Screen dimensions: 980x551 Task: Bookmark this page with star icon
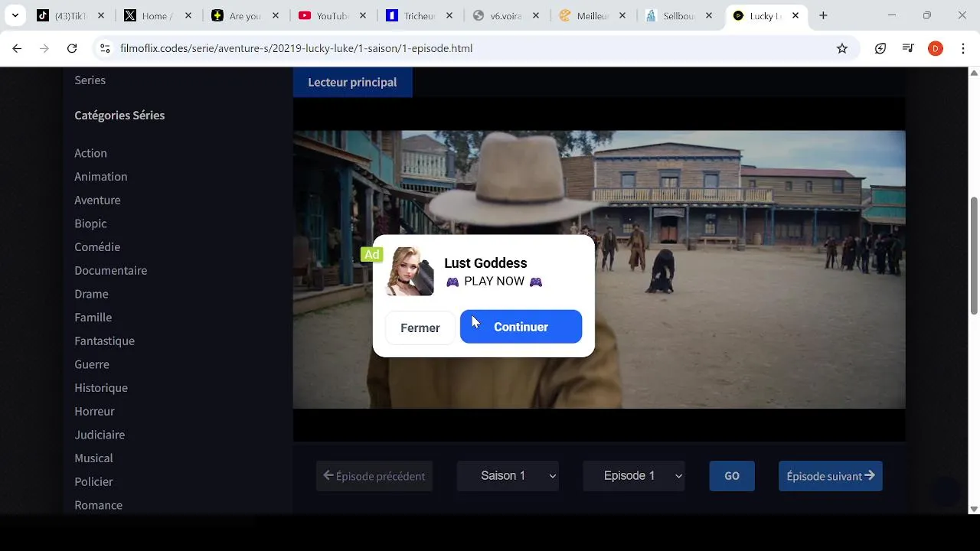pyautogui.click(x=842, y=48)
